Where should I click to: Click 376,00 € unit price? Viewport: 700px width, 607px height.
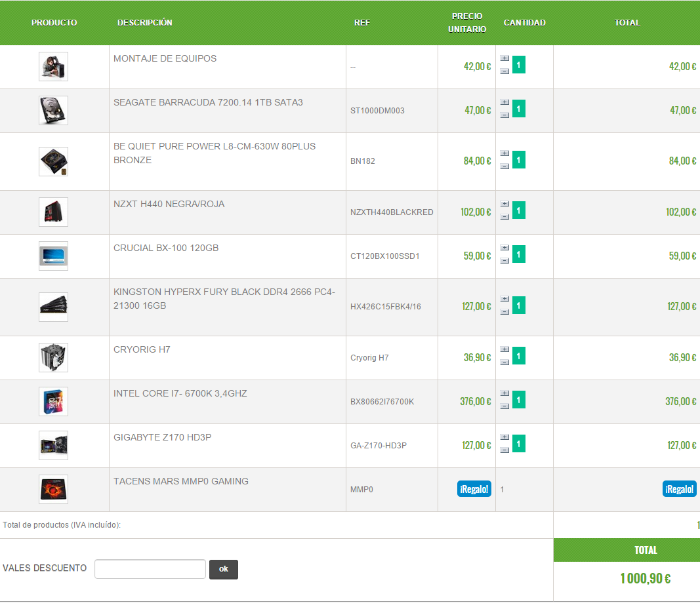click(476, 401)
